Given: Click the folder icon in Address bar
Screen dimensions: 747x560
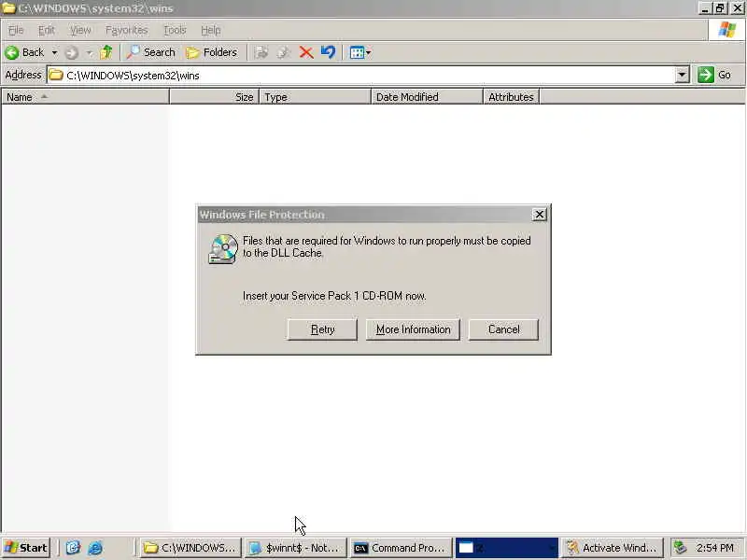Looking at the screenshot, I should pos(56,76).
